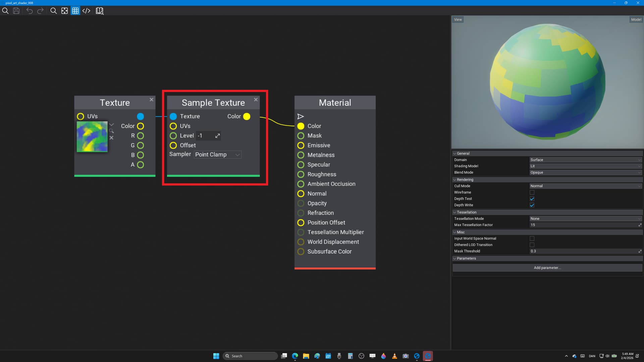644x362 pixels.
Task: Open the documentation book icon
Action: pyautogui.click(x=100, y=11)
